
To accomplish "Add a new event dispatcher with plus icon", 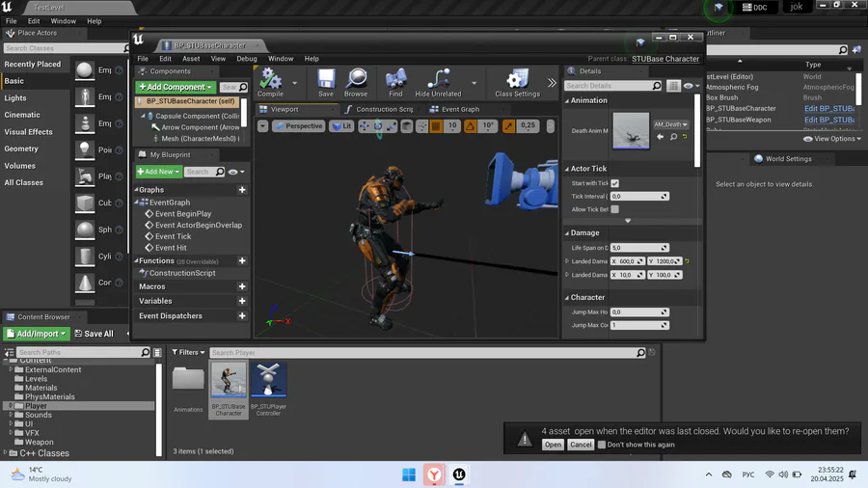I will [242, 316].
